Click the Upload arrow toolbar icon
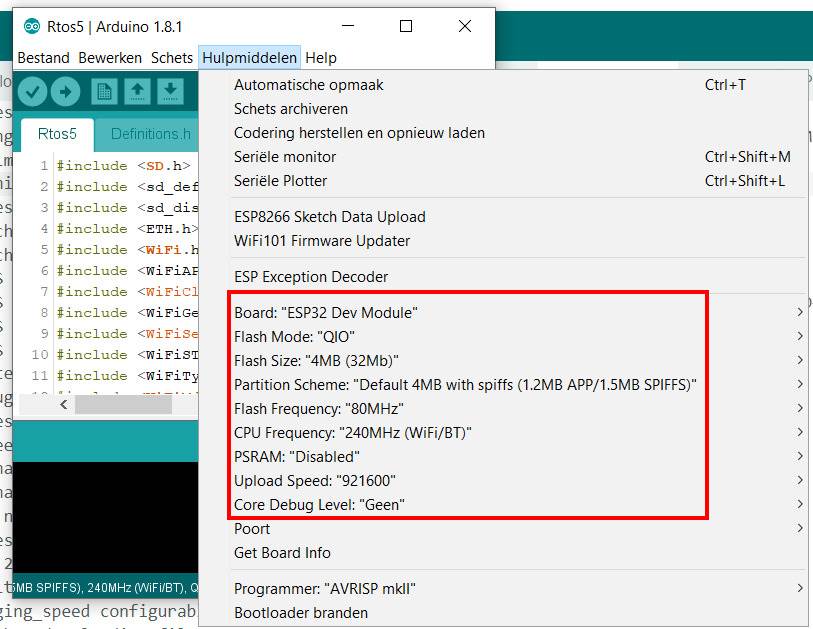813x629 pixels. point(65,92)
